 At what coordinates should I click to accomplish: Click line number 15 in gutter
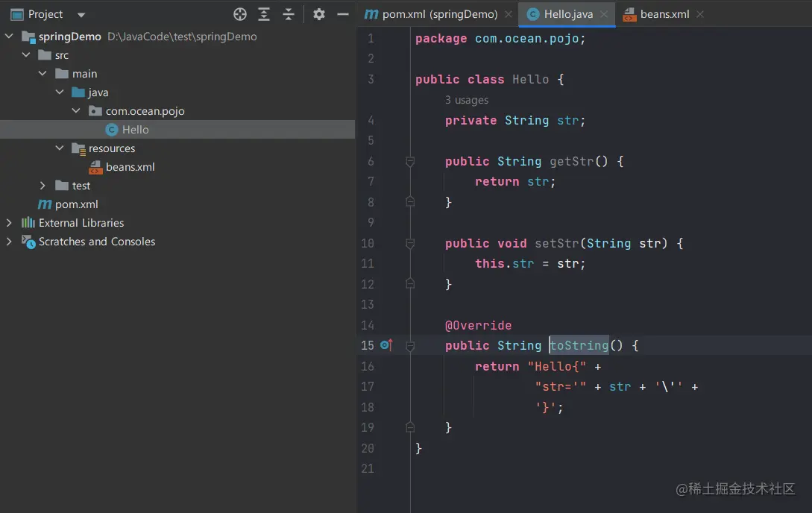[367, 345]
